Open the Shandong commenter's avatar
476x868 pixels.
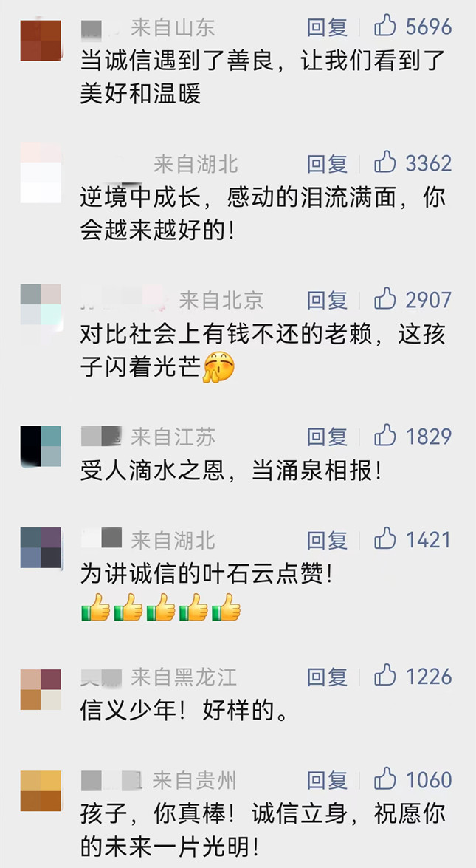click(x=41, y=40)
